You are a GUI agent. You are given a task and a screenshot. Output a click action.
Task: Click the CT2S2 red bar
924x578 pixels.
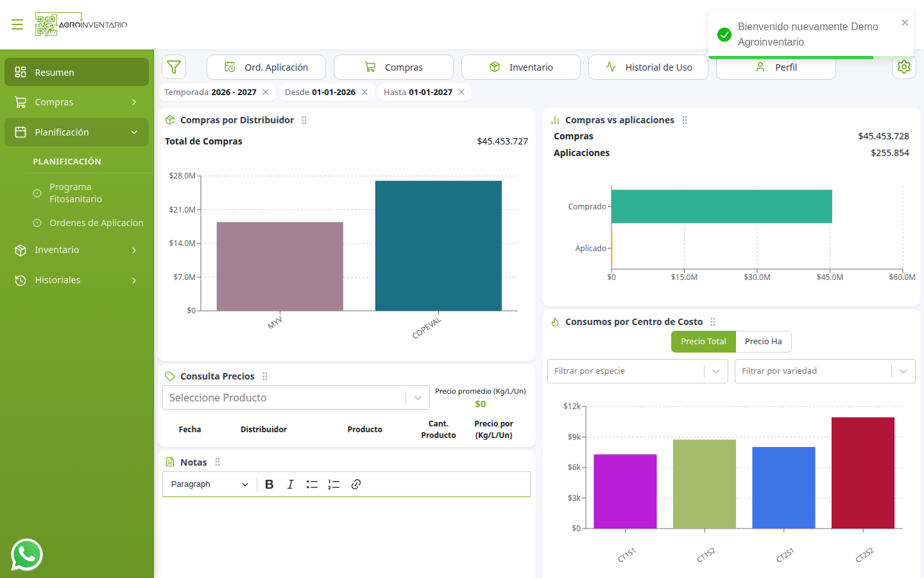(863, 473)
